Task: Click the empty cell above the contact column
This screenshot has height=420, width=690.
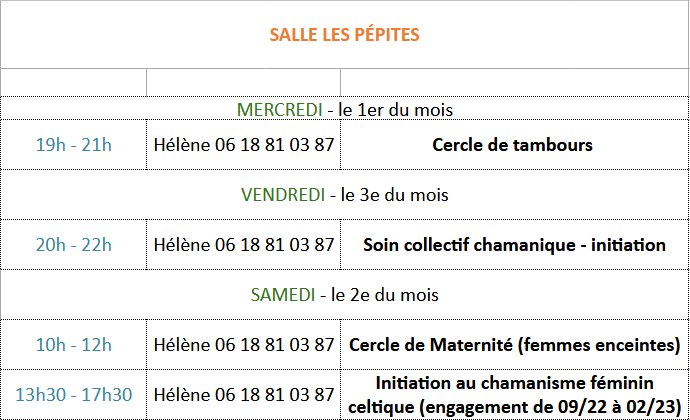Action: pos(243,82)
